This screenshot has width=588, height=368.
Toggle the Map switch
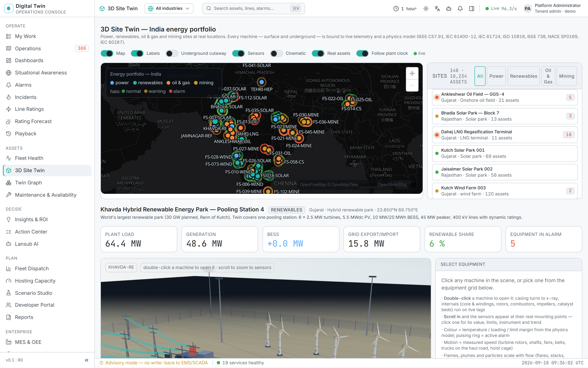tap(107, 53)
